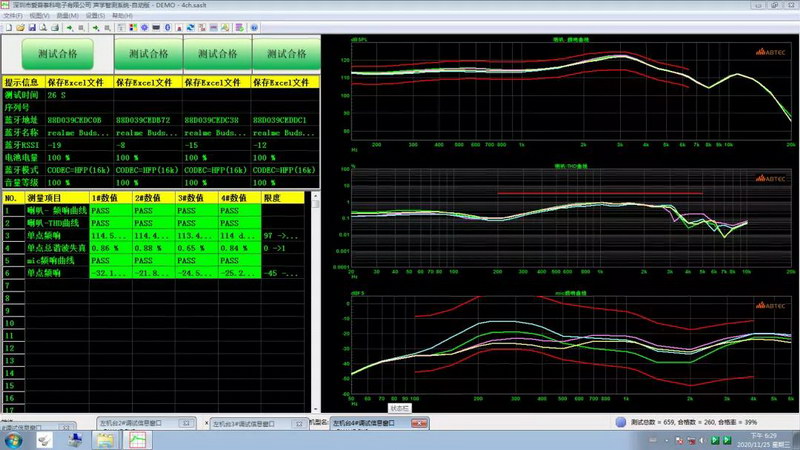
Task: Close the 左机台4# debug window tab
Action: click(419, 423)
